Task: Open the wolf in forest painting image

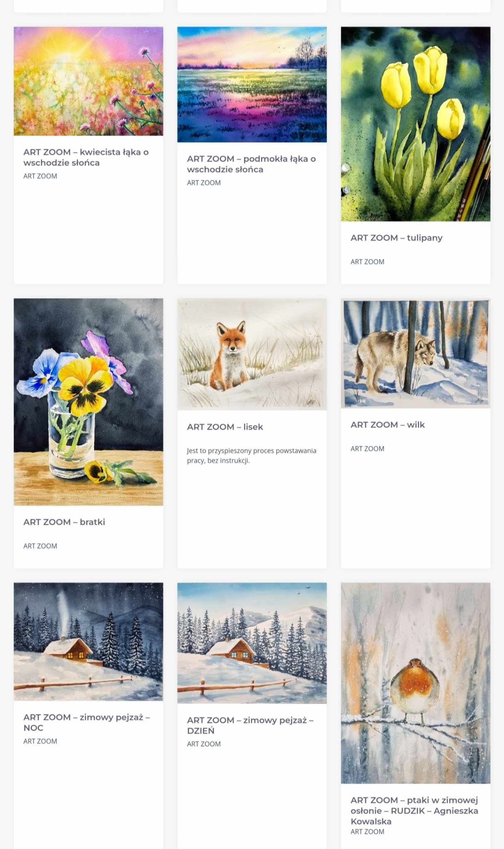Action: coord(416,353)
